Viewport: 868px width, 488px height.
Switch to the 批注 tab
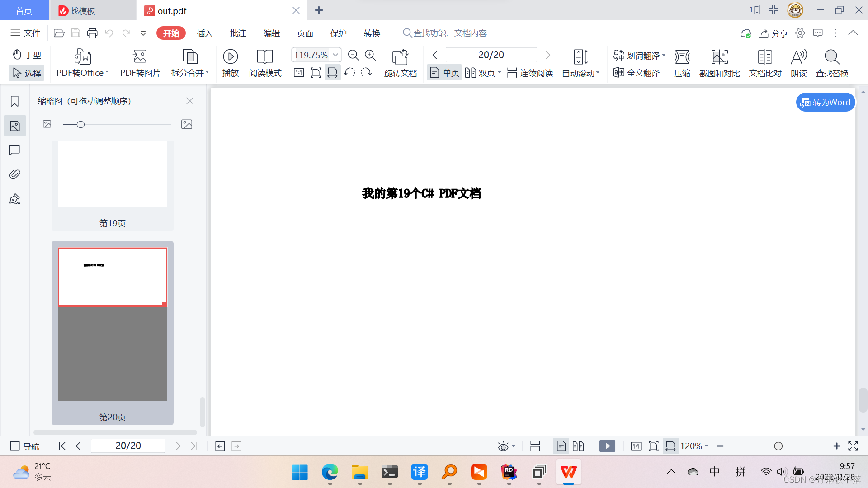point(238,33)
